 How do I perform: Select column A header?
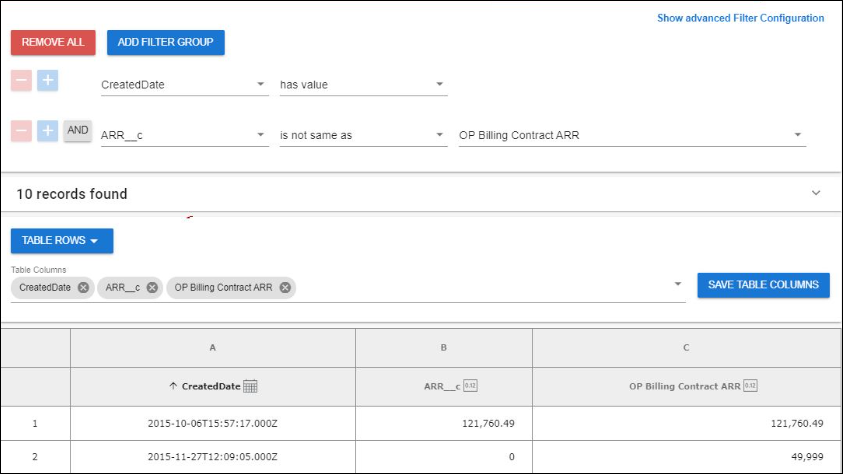click(x=213, y=348)
